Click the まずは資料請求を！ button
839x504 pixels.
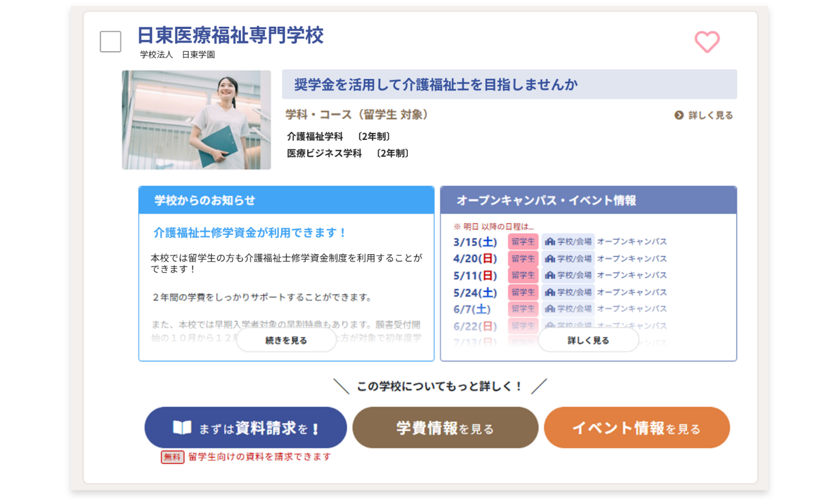point(246,428)
